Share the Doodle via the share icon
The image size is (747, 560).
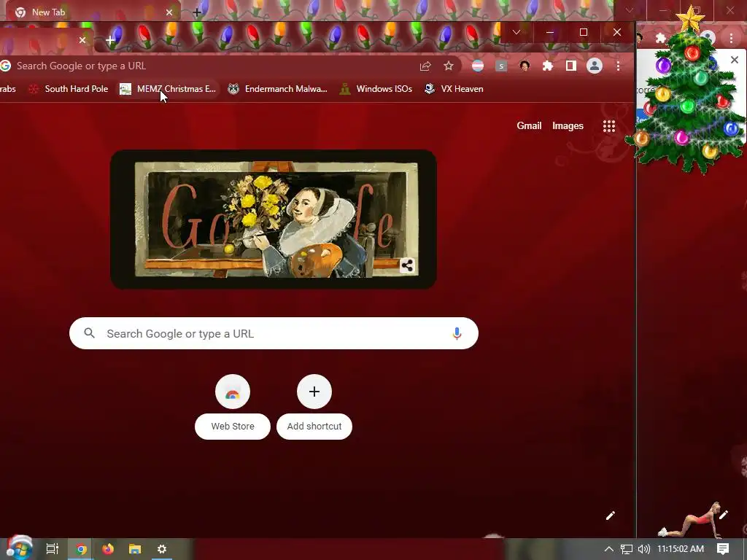(x=407, y=265)
